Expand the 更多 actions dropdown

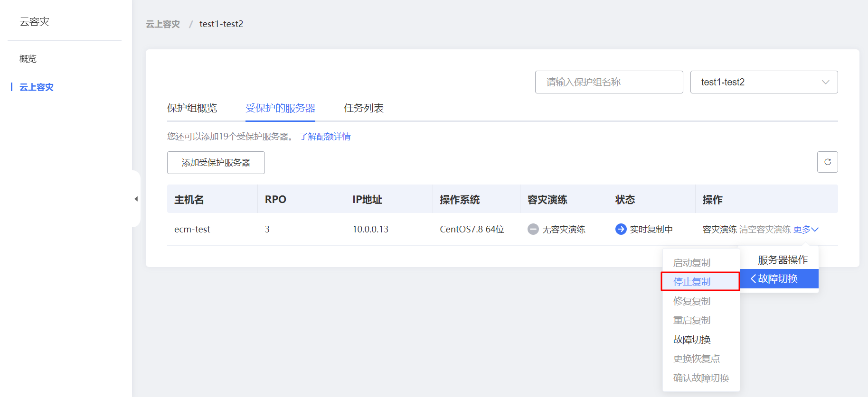pos(806,229)
